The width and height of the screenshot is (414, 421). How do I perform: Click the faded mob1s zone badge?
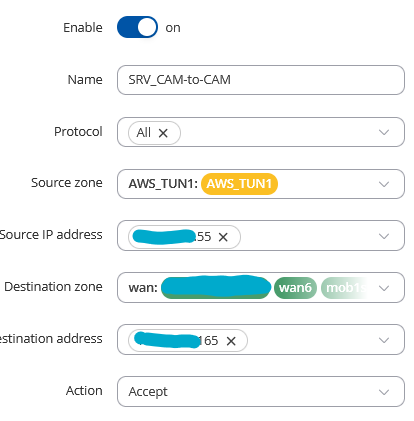[x=345, y=288]
